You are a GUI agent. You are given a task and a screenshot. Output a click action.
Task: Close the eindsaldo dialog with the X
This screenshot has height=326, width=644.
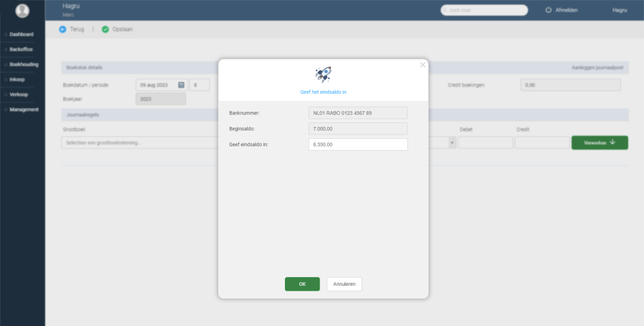(423, 65)
